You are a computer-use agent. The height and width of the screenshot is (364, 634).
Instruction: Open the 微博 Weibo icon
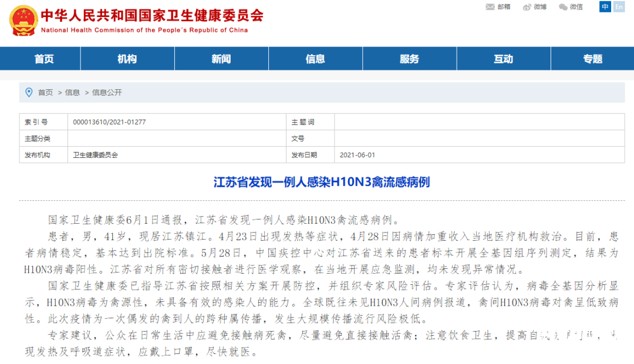pos(527,7)
